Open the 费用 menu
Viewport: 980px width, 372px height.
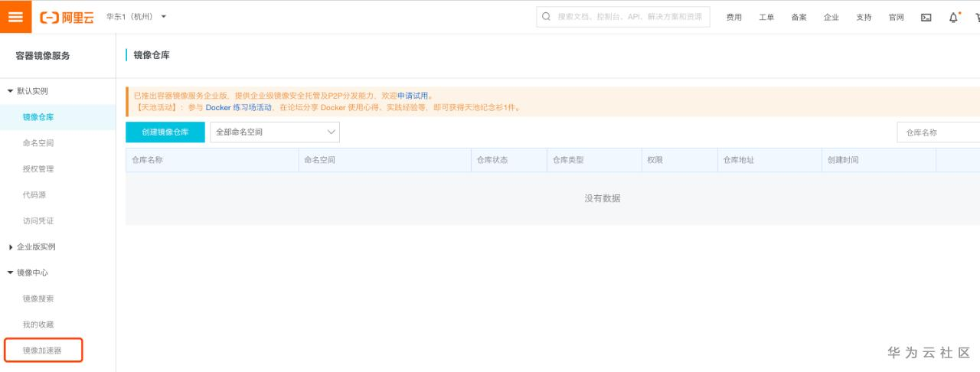(x=734, y=17)
